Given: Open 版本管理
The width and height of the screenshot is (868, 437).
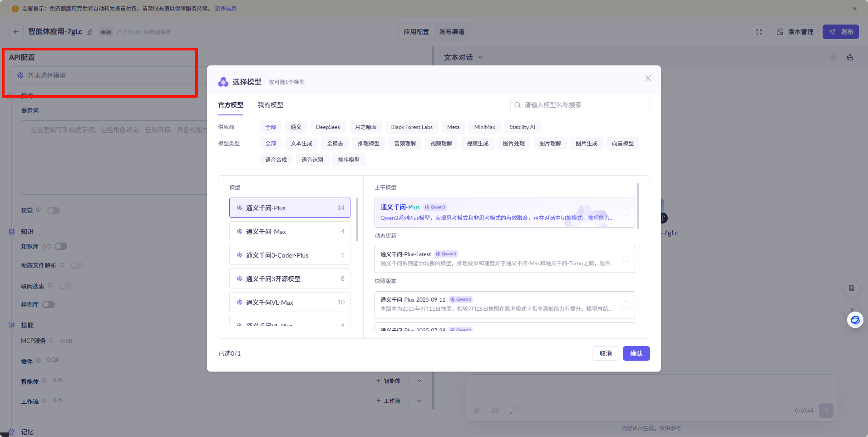Looking at the screenshot, I should click(x=794, y=32).
